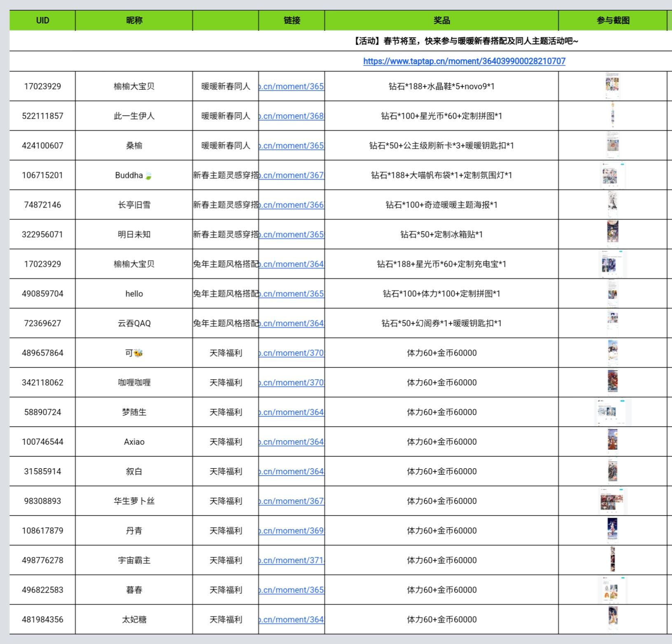This screenshot has width=672, height=644.
Task: Select prize cell 钻石*188+星光币*60+定制充电宝*1
Action: (x=441, y=264)
